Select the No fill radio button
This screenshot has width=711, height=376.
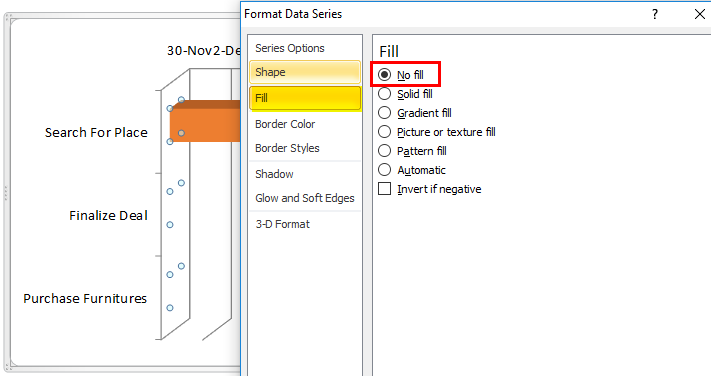pos(385,75)
